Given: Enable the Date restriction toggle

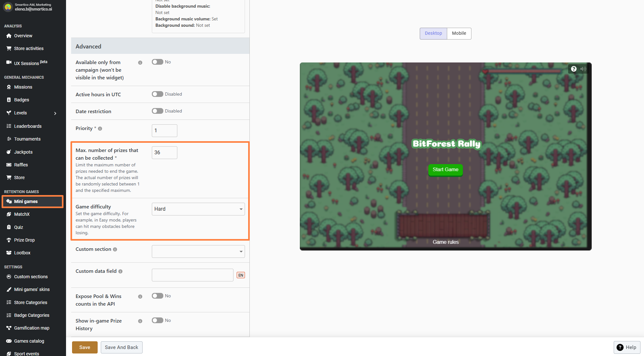Looking at the screenshot, I should (x=158, y=111).
